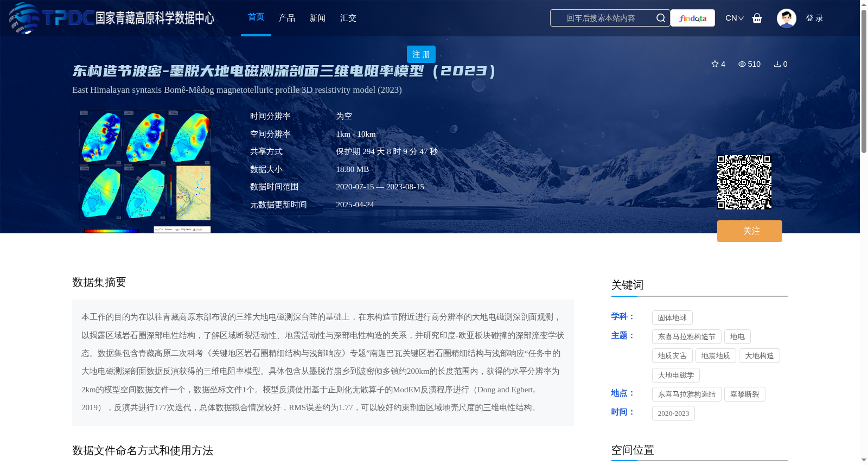Select the 大地电磁学 keyword tag
The width and height of the screenshot is (868, 465).
point(676,375)
